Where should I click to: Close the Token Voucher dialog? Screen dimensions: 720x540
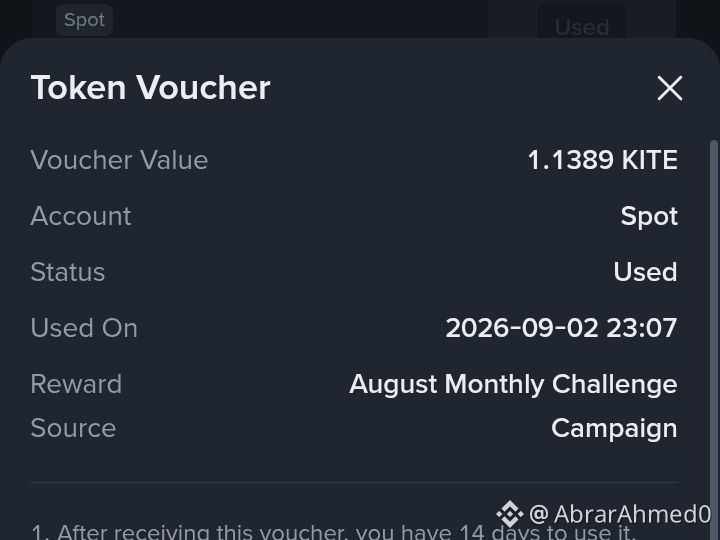(669, 88)
